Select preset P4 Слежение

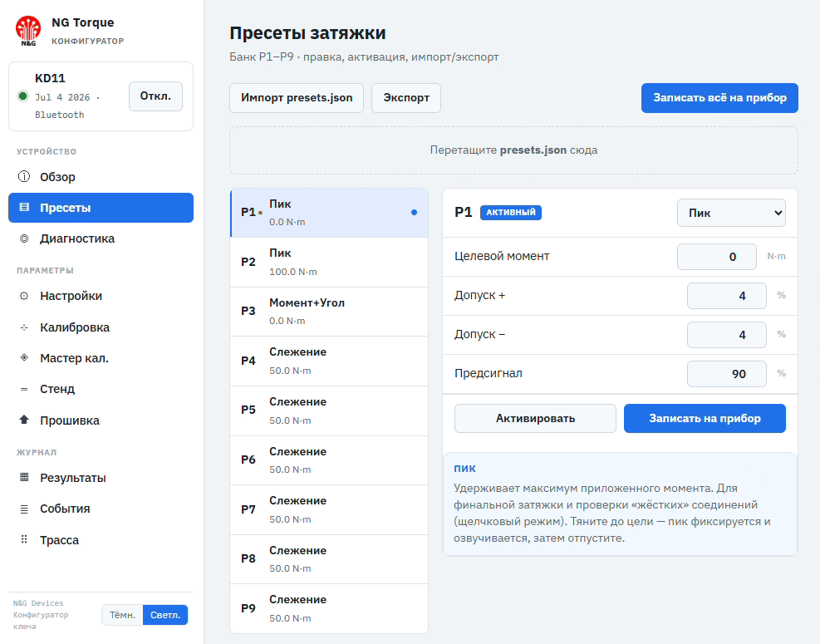click(x=330, y=361)
